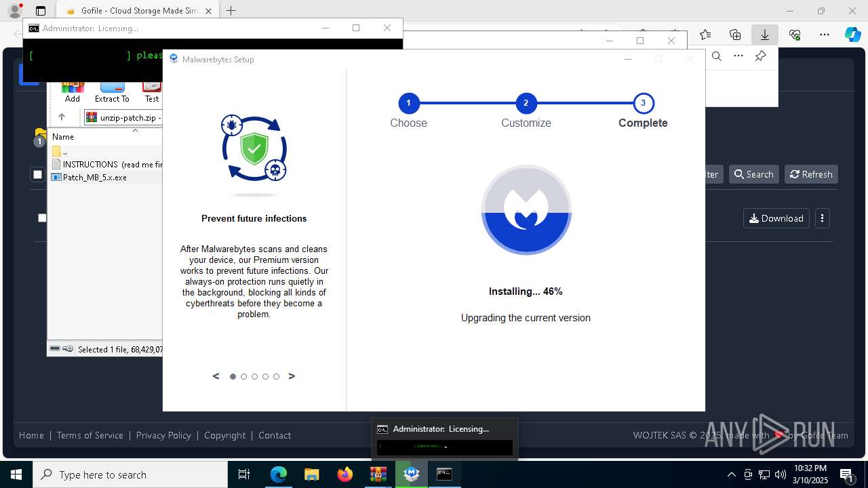Open a new browser tab

tap(231, 11)
